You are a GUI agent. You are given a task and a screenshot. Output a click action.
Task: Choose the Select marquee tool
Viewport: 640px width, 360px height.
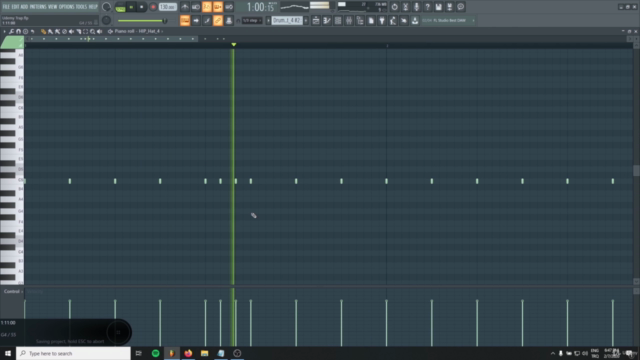[85, 31]
